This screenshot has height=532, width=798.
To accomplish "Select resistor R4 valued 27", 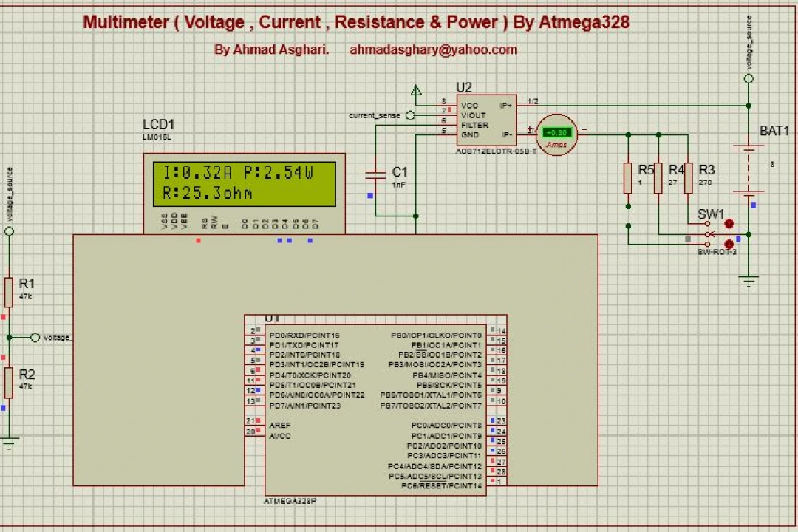I will click(x=658, y=178).
